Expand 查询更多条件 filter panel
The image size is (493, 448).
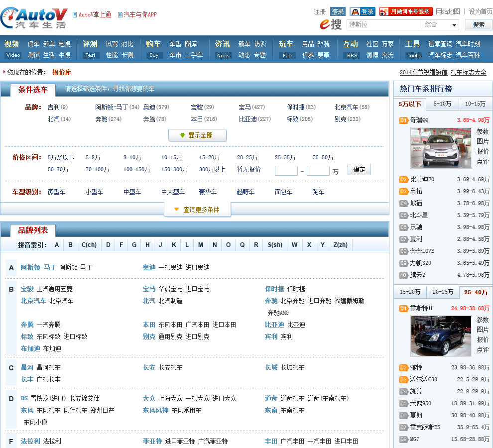[198, 210]
